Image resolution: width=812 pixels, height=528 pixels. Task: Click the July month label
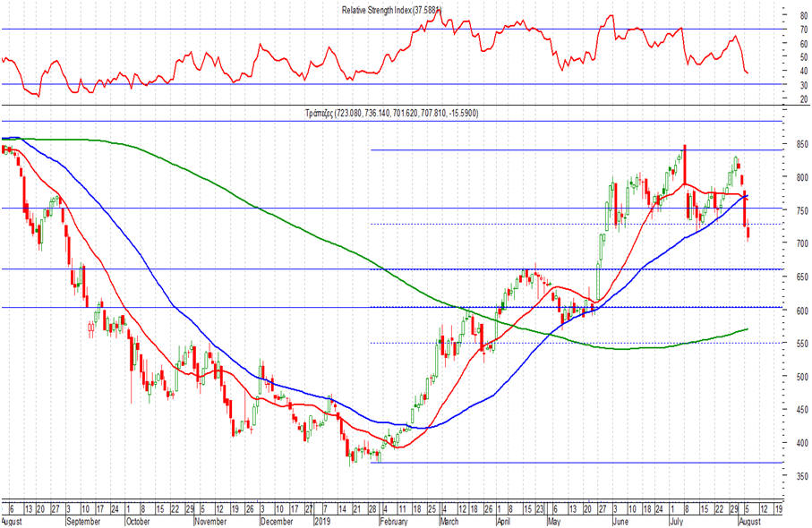point(676,521)
